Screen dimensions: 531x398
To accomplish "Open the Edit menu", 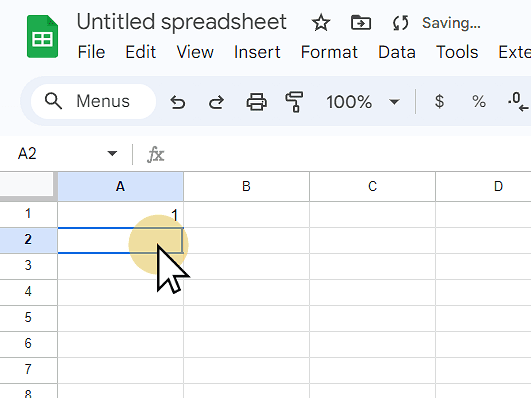I will pos(141,52).
